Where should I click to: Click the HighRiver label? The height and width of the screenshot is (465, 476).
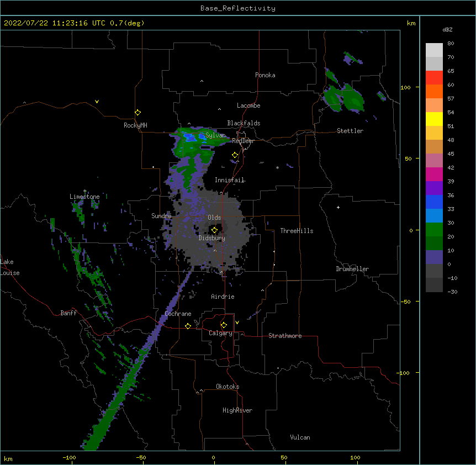click(x=237, y=410)
